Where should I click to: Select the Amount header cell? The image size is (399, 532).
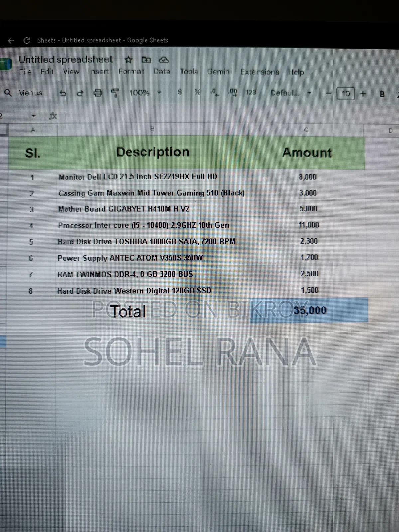[x=307, y=153]
